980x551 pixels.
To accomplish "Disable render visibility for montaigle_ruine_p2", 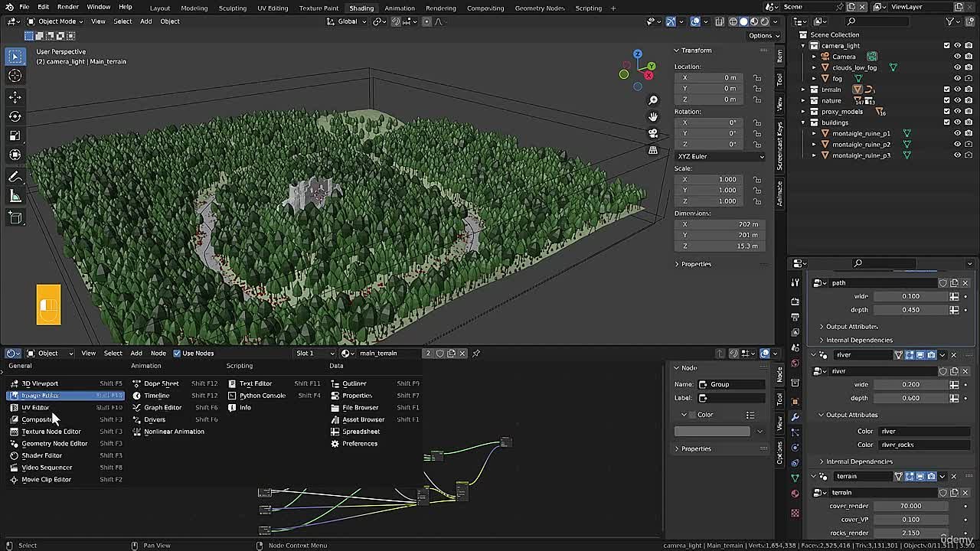I will (x=967, y=143).
